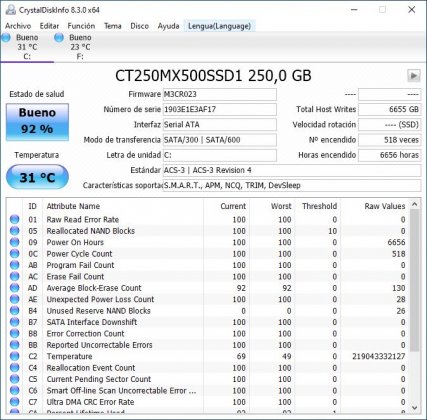
Task: Click status orb for Smart Off-line Scan row
Action: (15, 390)
